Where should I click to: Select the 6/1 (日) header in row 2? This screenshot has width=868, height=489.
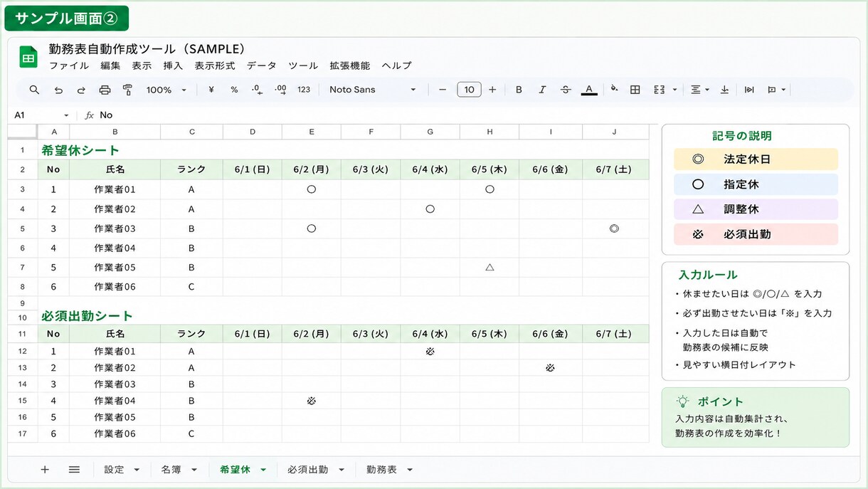(x=253, y=169)
